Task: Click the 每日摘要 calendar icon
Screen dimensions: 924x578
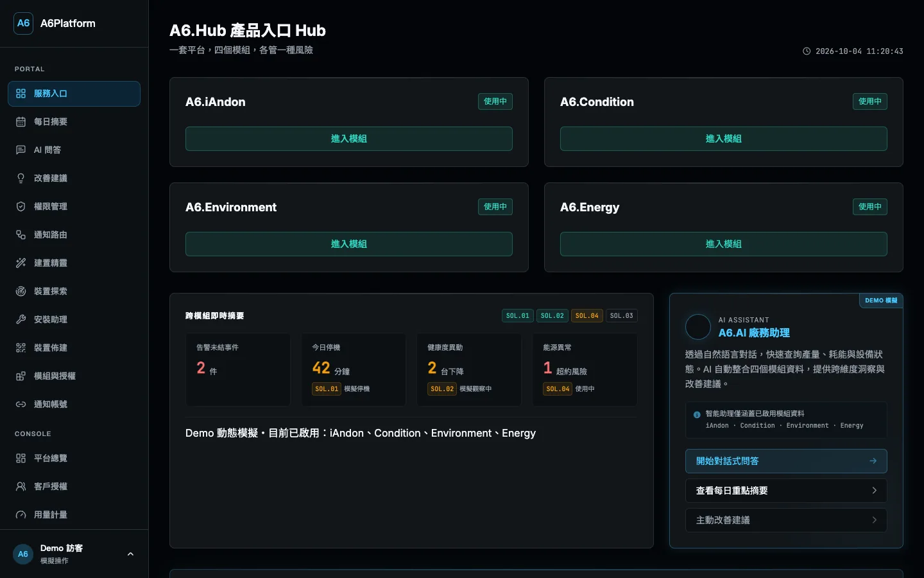Action: click(x=21, y=122)
